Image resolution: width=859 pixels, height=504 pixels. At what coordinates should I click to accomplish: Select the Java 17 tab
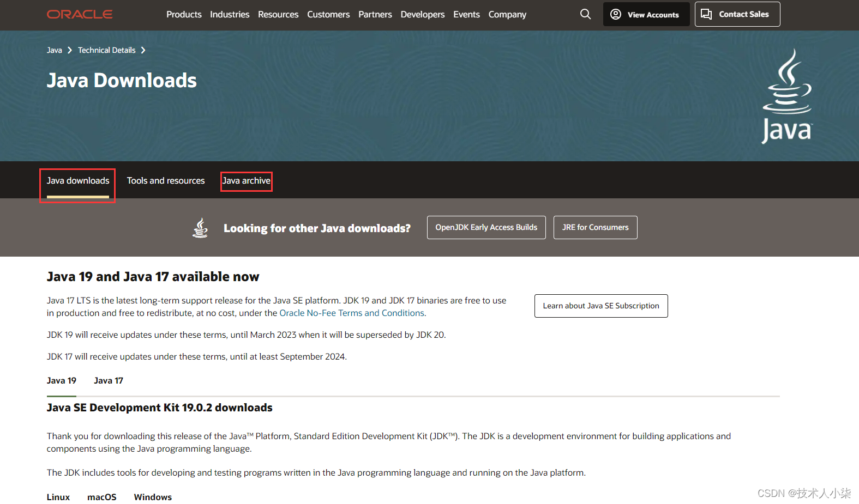[109, 380]
